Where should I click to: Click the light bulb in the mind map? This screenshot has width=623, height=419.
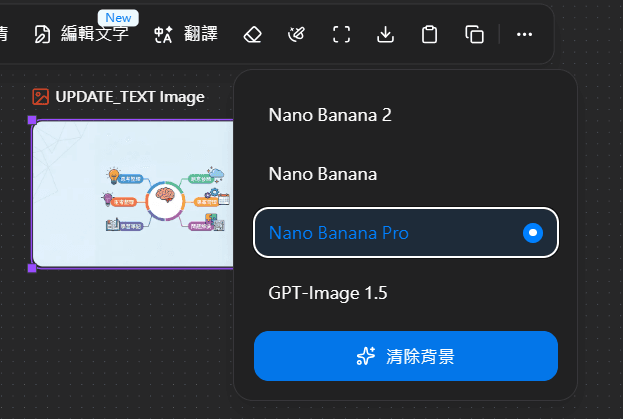[x=114, y=176]
